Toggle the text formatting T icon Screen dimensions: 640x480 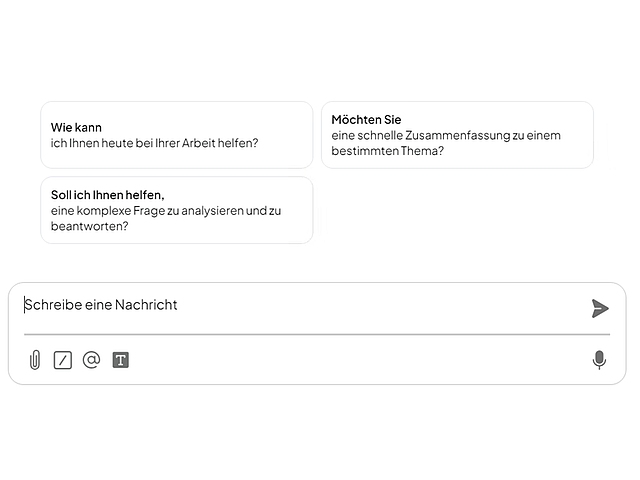click(x=120, y=360)
